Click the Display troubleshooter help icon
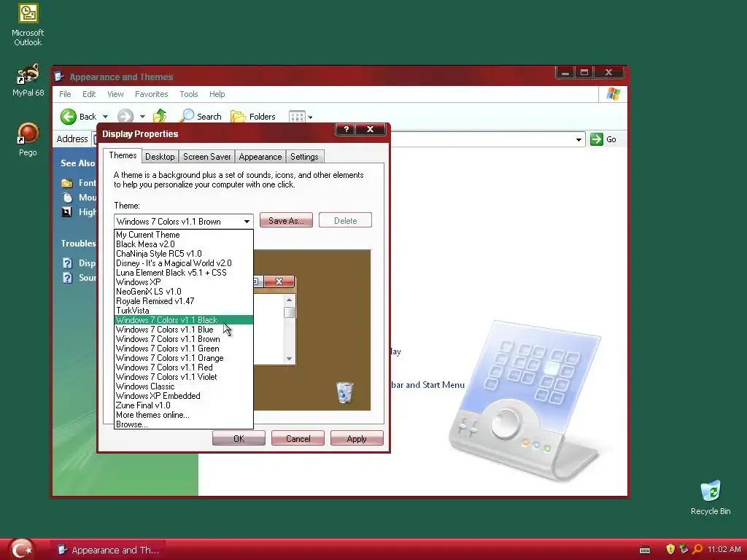 [68, 262]
